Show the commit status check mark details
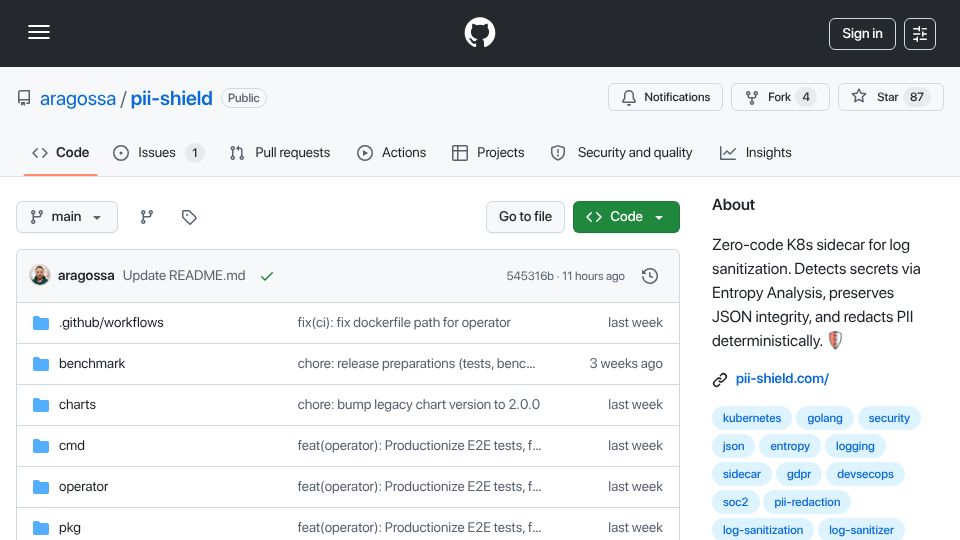 266,276
